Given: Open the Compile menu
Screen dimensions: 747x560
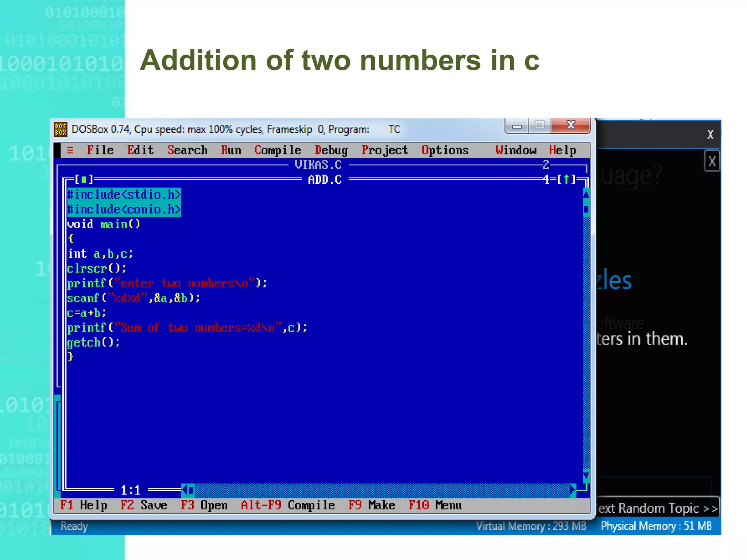Looking at the screenshot, I should coord(278,150).
